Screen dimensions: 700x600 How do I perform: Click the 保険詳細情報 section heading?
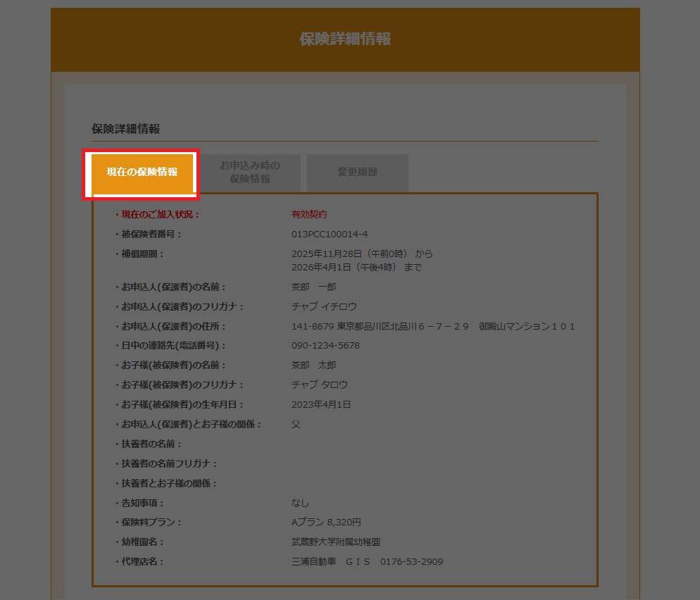tap(126, 129)
